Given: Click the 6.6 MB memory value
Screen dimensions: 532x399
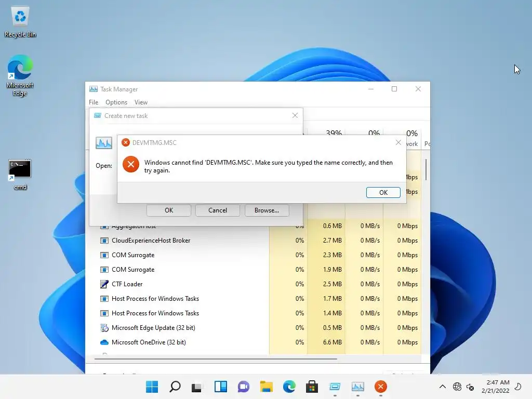Looking at the screenshot, I should click(x=332, y=342).
